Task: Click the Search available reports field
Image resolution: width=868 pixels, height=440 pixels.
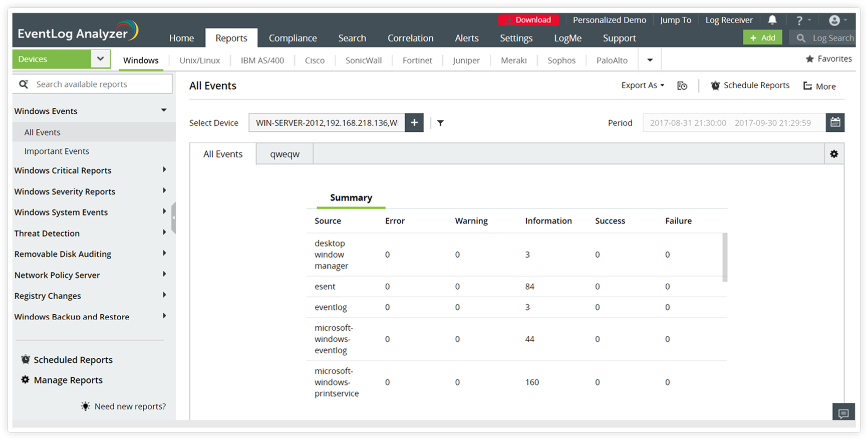Action: coord(93,84)
